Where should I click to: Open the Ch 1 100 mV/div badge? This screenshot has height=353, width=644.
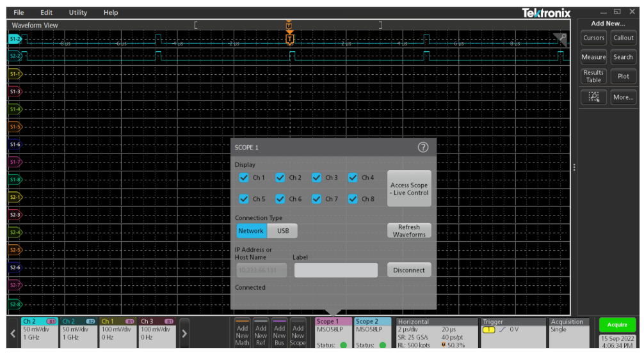point(118,333)
